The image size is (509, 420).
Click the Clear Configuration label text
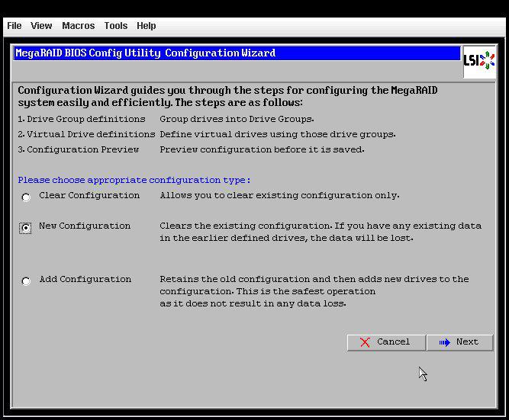[89, 196]
